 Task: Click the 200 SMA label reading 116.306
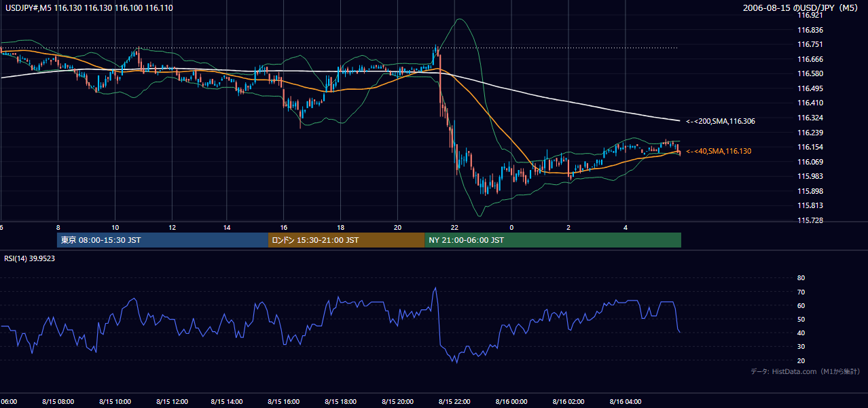720,121
